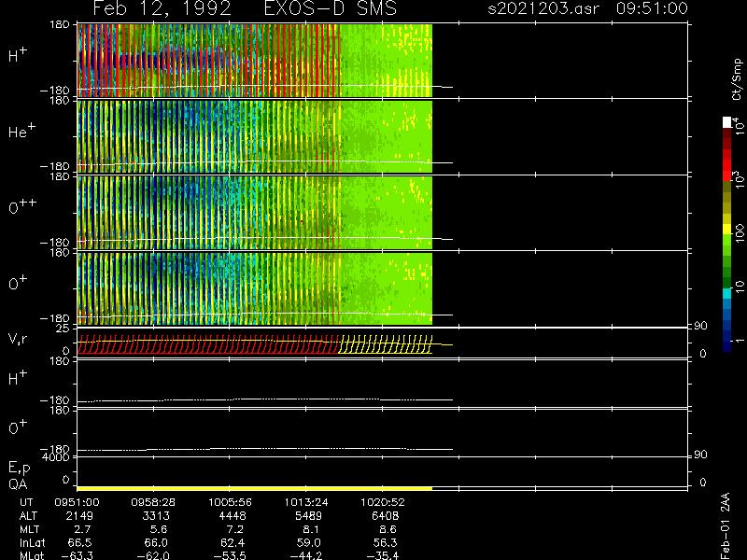Viewport: 747px width, 560px height.
Task: Click InLat value "59.0"
Action: (x=309, y=542)
